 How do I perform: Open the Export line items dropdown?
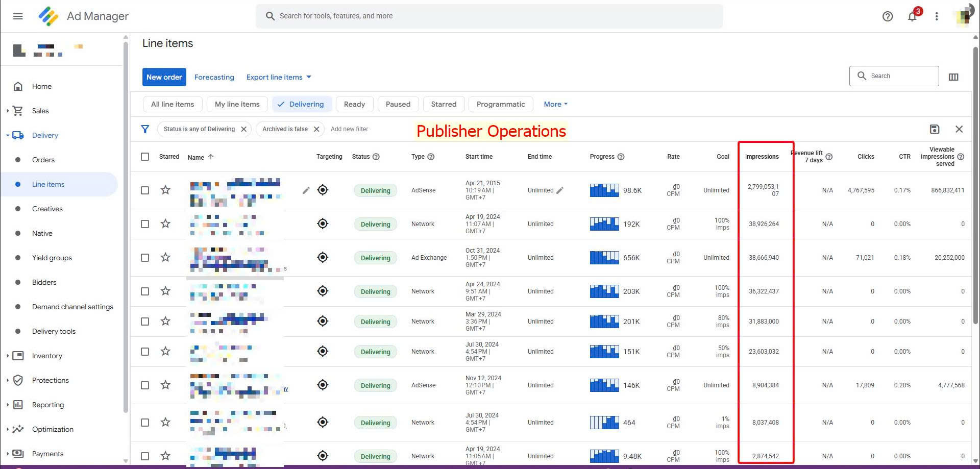[x=279, y=77]
